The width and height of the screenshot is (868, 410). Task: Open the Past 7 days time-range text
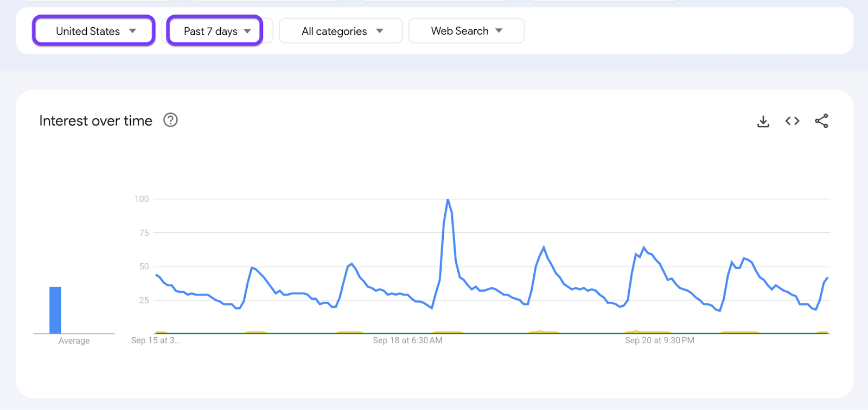(210, 31)
